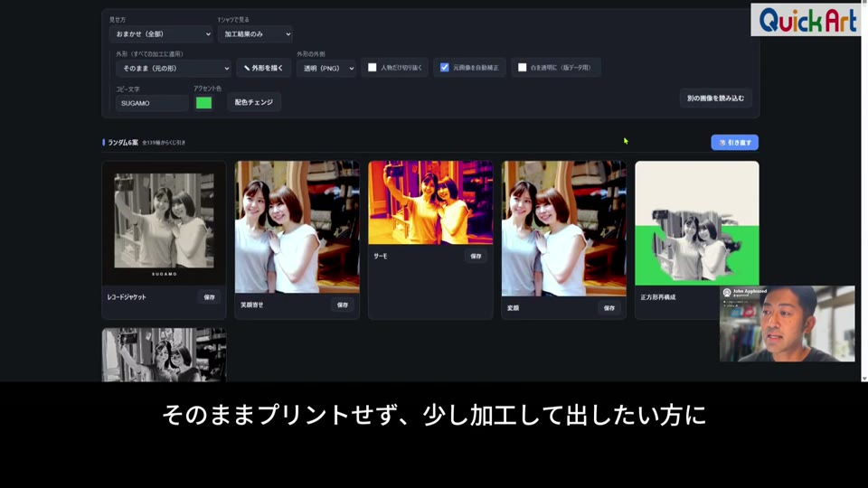The width and height of the screenshot is (868, 488).
Task: Expand the 外形 dropdown showing そのまま（元の形）
Action: point(174,68)
